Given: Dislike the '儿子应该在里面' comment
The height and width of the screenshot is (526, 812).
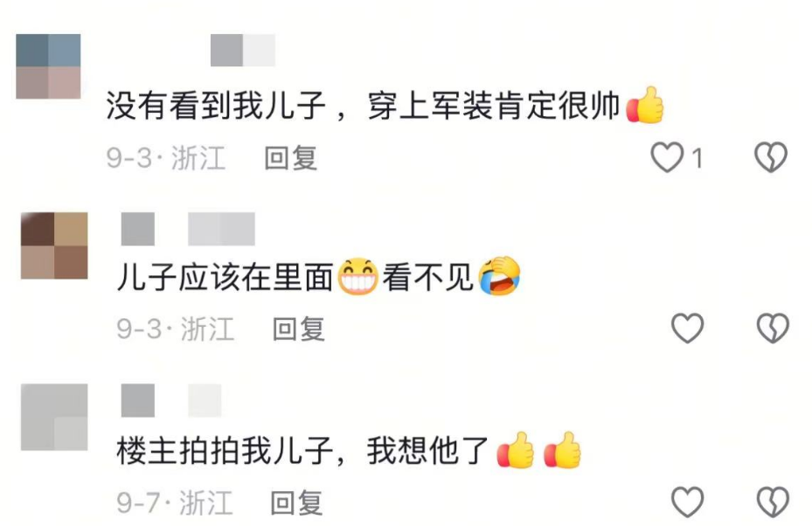Looking at the screenshot, I should pos(773,328).
